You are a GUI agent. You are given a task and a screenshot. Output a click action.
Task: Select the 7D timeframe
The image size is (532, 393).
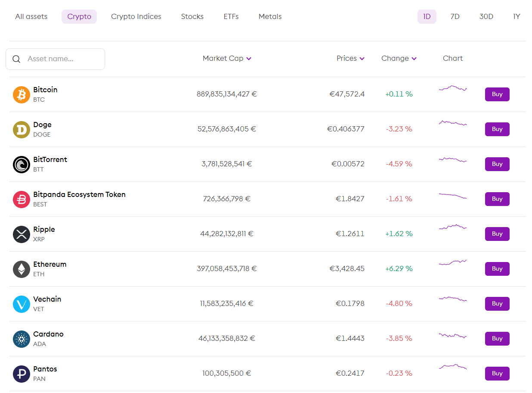(x=455, y=16)
